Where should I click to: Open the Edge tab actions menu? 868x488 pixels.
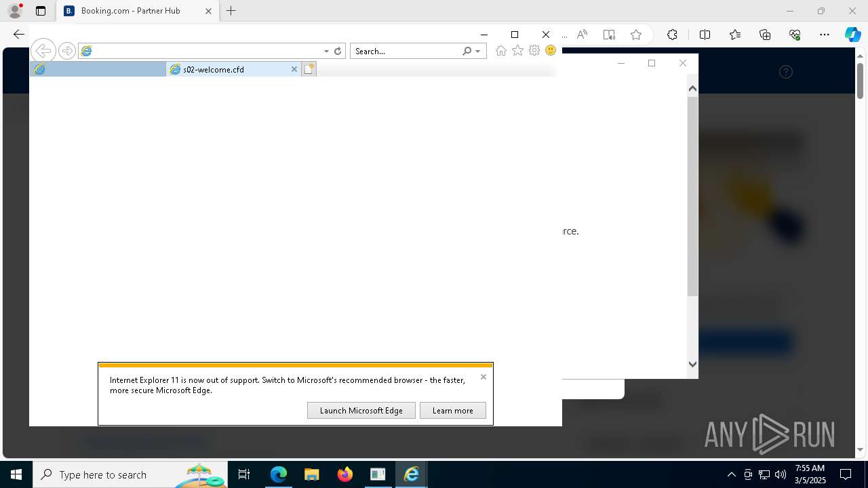[x=41, y=11]
